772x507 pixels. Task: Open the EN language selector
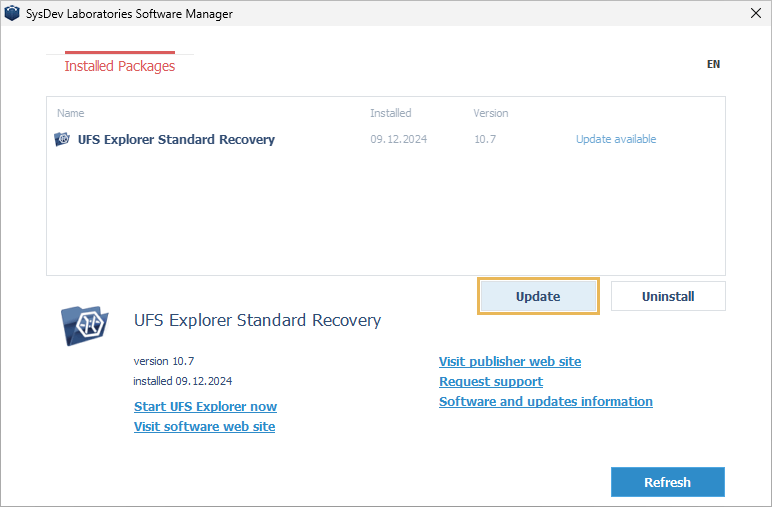point(713,64)
